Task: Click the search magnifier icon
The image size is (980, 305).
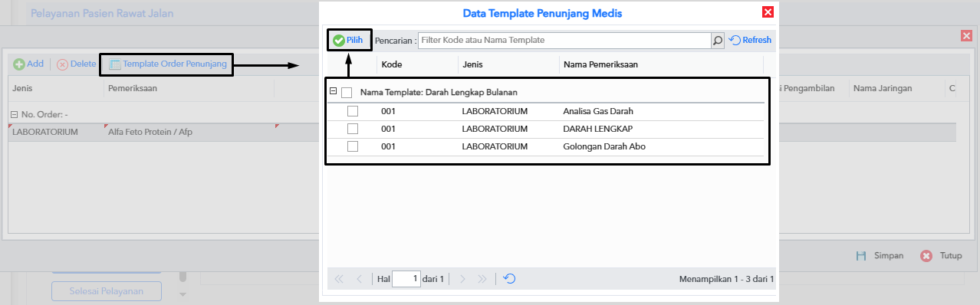Action: coord(718,40)
